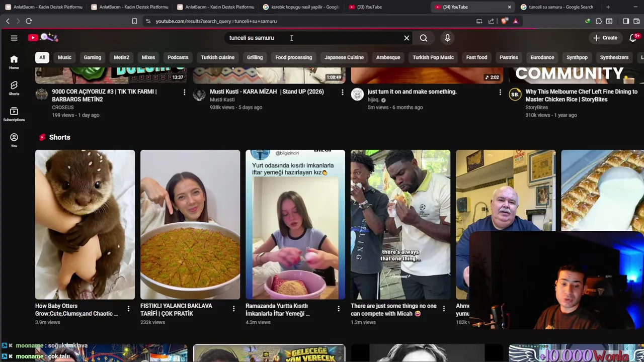Select the Music filter chip
Screen dimensions: 644x362
pyautogui.click(x=64, y=57)
